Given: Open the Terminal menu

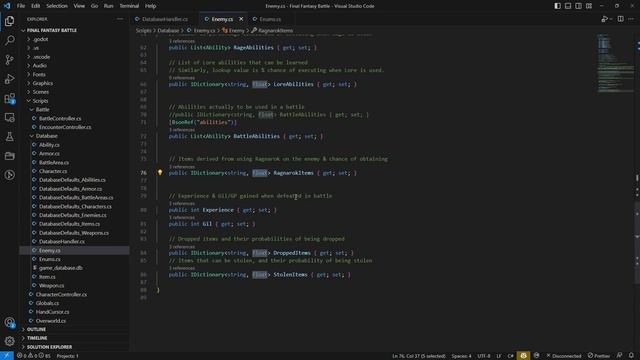Looking at the screenshot, I should tap(129, 6).
